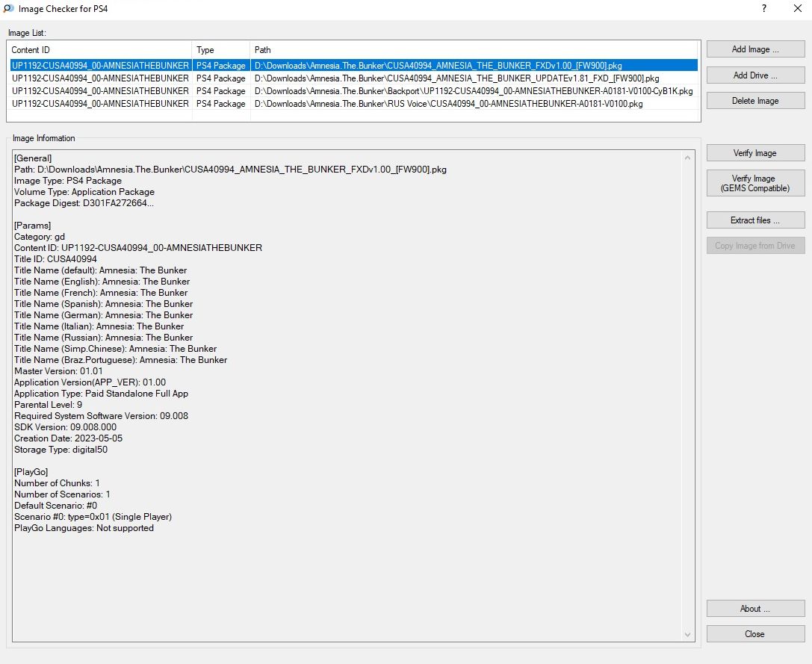Viewport: 812px width, 664px height.
Task: Click the [PlayGo] section heading
Action: tap(31, 472)
